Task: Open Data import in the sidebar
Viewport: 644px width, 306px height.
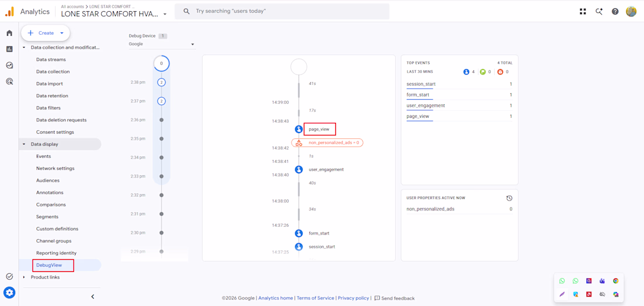Action: click(x=49, y=84)
